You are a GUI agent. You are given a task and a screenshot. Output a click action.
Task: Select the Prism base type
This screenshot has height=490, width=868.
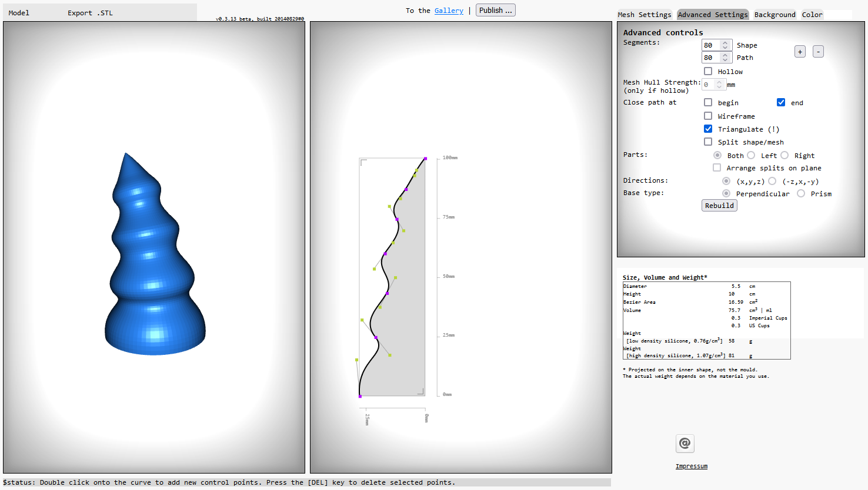[x=801, y=193]
